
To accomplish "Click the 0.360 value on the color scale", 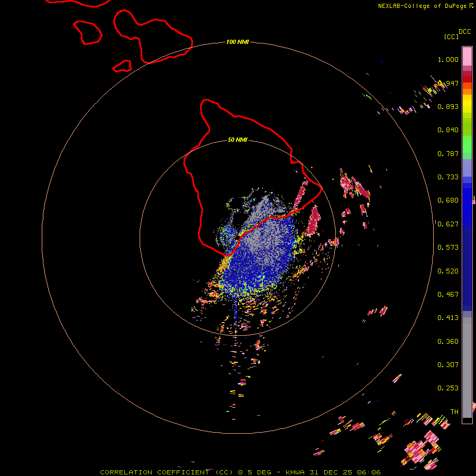I will tap(448, 342).
